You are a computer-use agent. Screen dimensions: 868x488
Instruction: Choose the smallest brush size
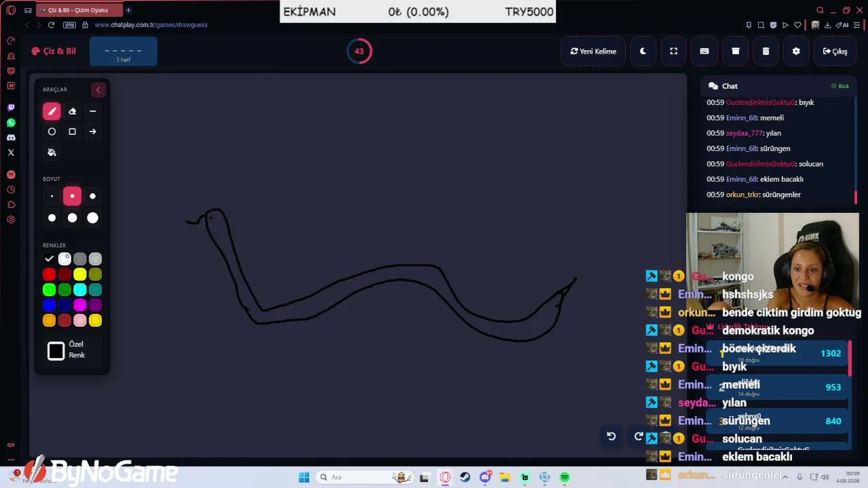tap(52, 197)
